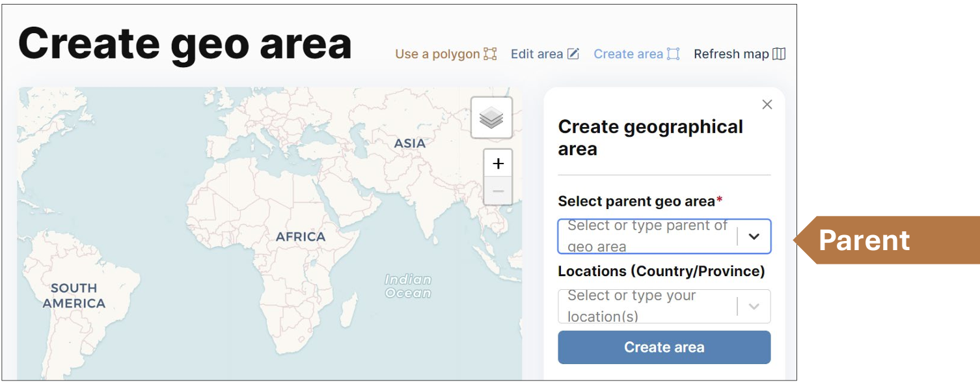Click the map icon next to Refresh map
This screenshot has width=980, height=383.
pyautogui.click(x=779, y=54)
